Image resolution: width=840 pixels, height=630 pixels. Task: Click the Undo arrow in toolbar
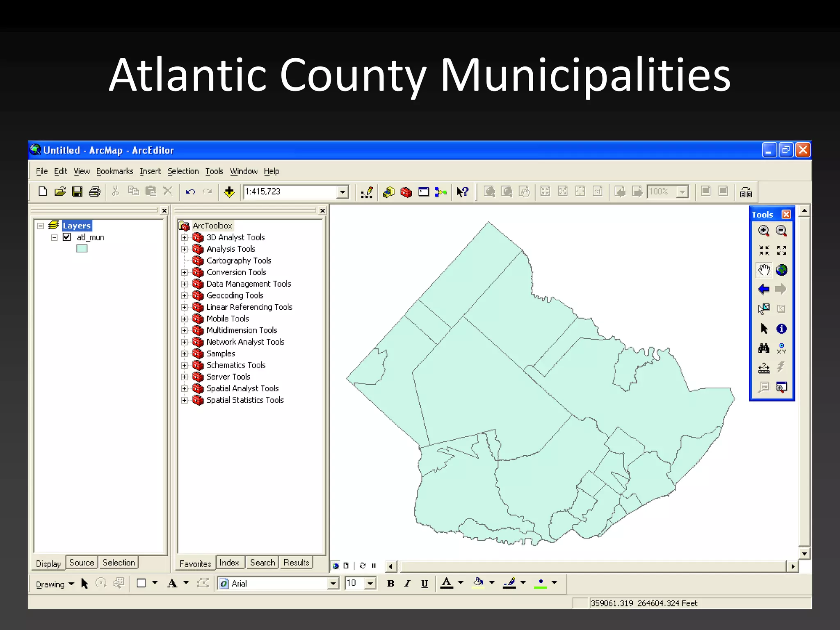(190, 192)
